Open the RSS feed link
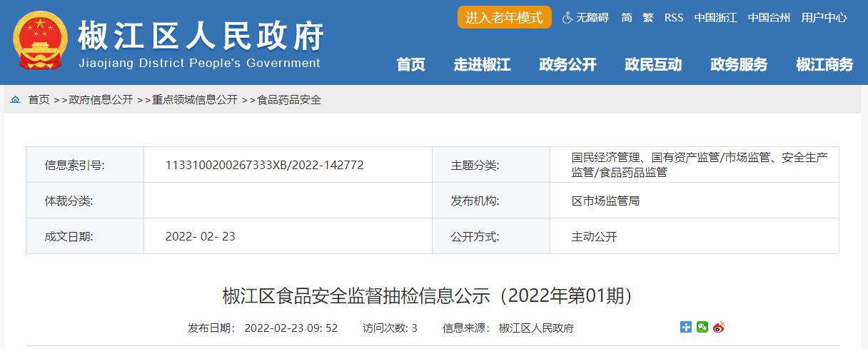 click(x=674, y=18)
